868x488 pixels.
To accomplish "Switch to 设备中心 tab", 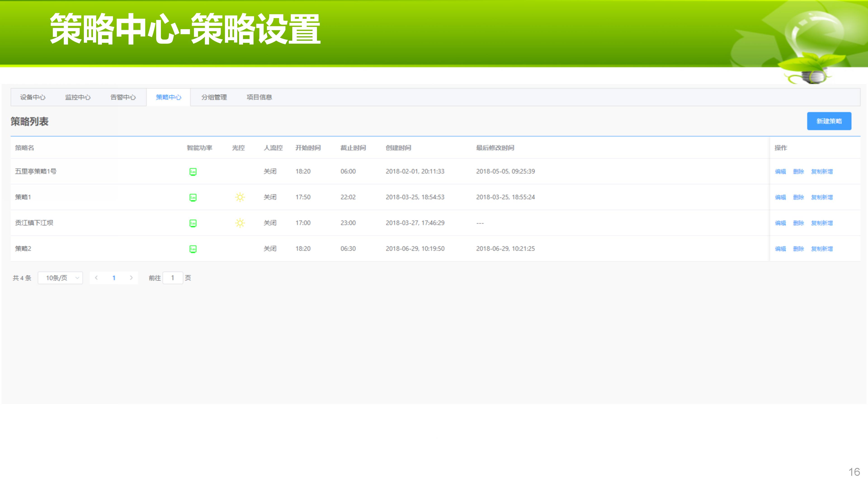I will [33, 97].
